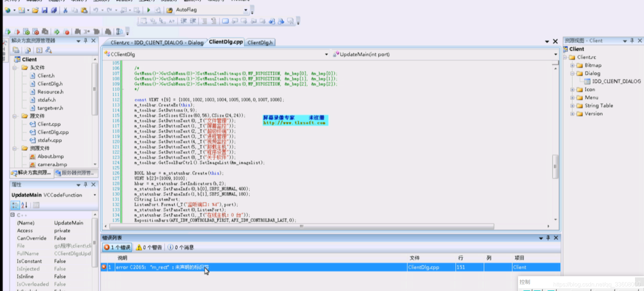The height and width of the screenshot is (291, 644).
Task: Click the New Project globe icon
Action: (x=8, y=10)
